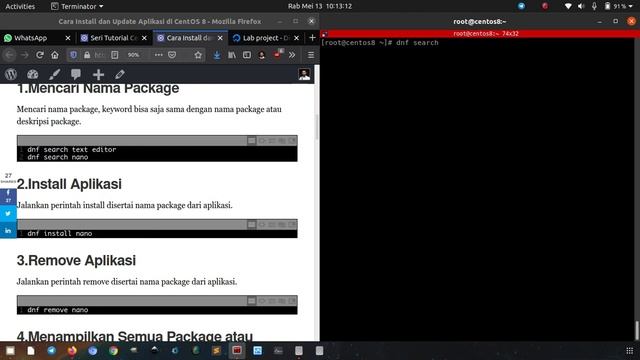Image resolution: width=640 pixels, height=360 pixels.
Task: Share article on Twitter sidebar button
Action: [8, 213]
